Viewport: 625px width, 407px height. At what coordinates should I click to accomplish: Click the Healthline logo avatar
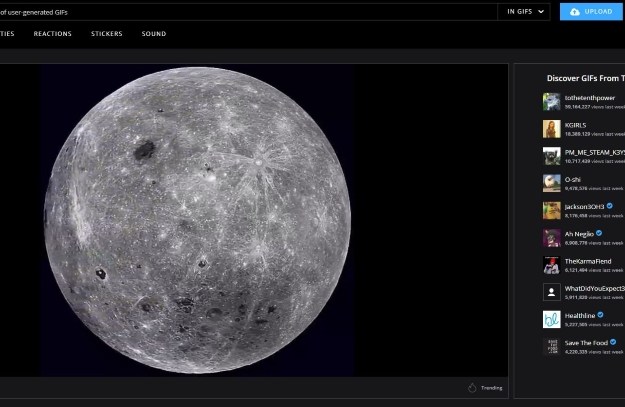(551, 319)
